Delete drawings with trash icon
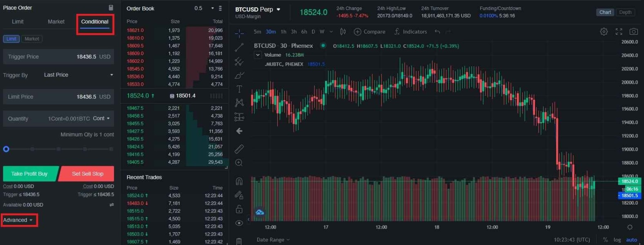 click(239, 241)
